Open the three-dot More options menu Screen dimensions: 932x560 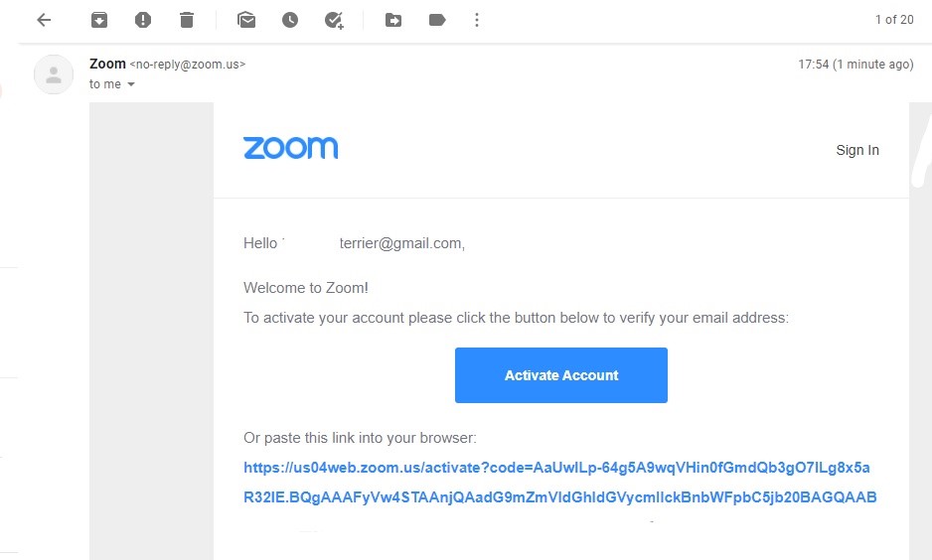478,20
